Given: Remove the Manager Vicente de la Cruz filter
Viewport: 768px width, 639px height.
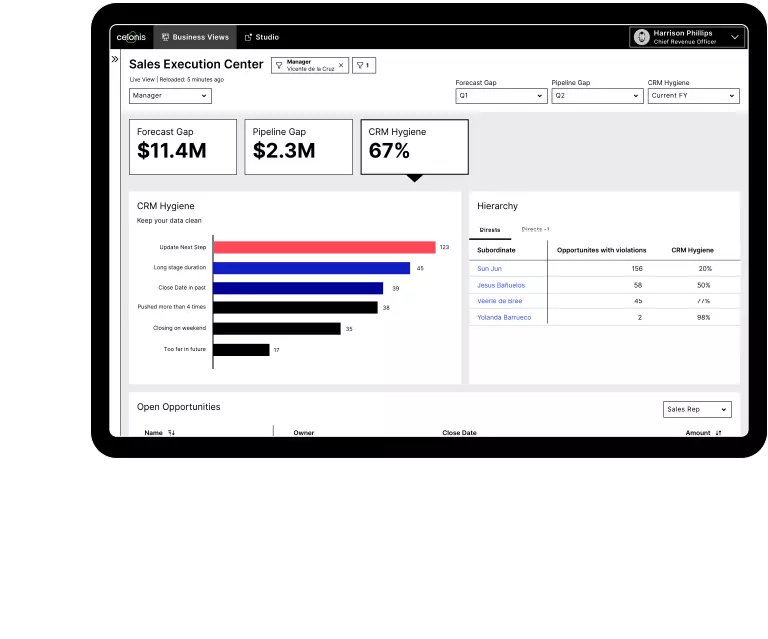Looking at the screenshot, I should coord(341,65).
